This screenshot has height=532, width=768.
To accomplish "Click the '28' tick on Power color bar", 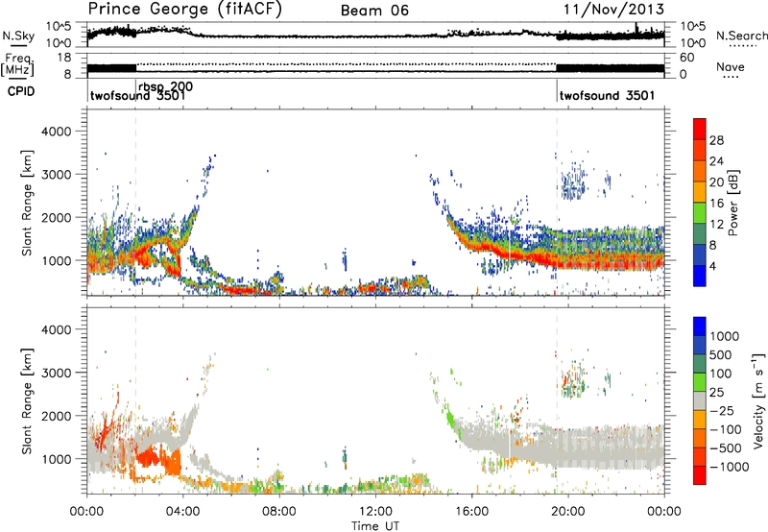I will 716,140.
